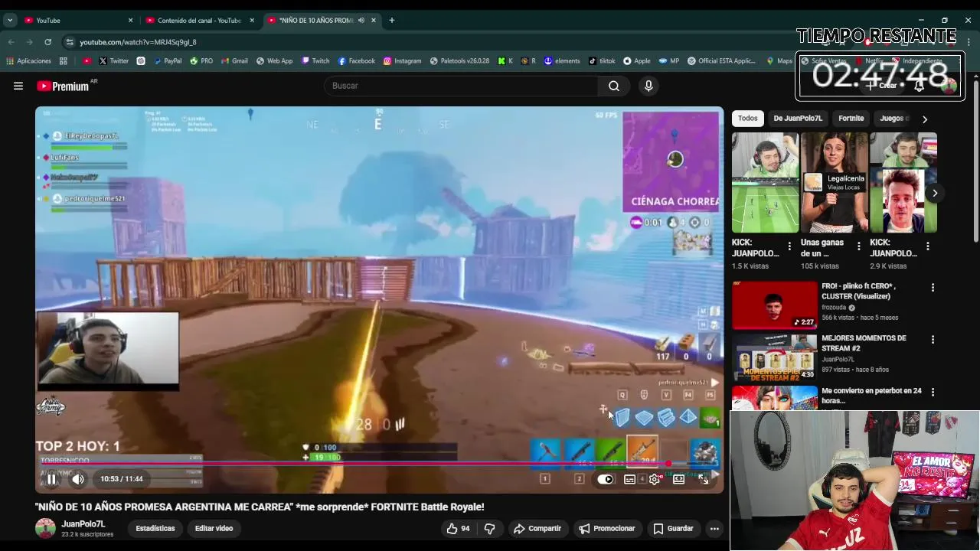Viewport: 980px width, 551px height.
Task: Toggle autoplay switch in player
Action: (x=606, y=479)
